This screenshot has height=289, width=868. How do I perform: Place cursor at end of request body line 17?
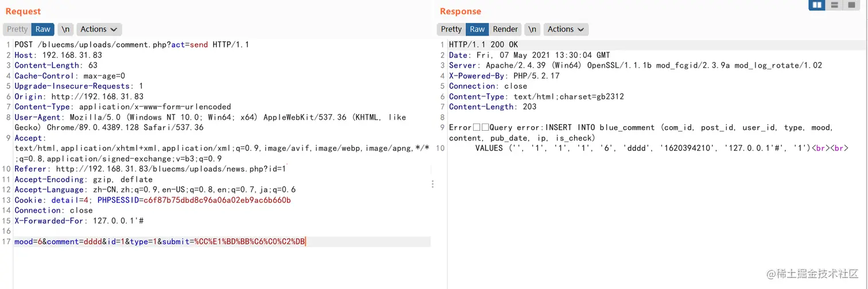pos(307,241)
